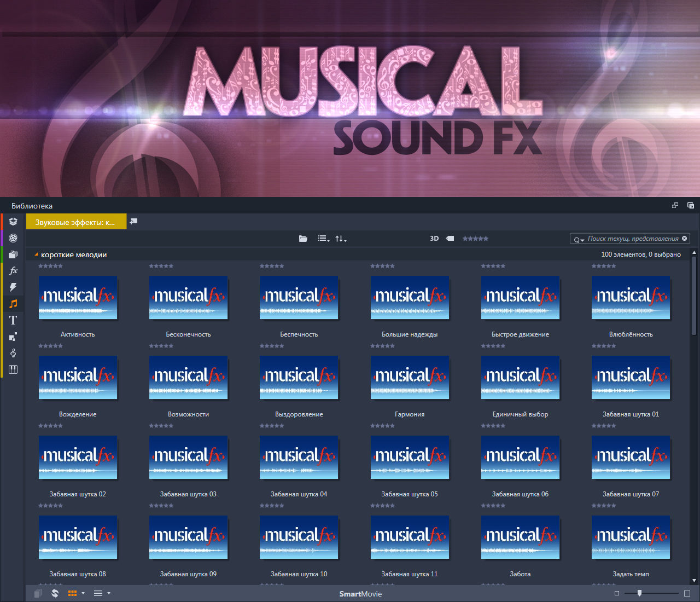The image size is (700, 602).
Task: Open details view options arrow
Action: [109, 593]
